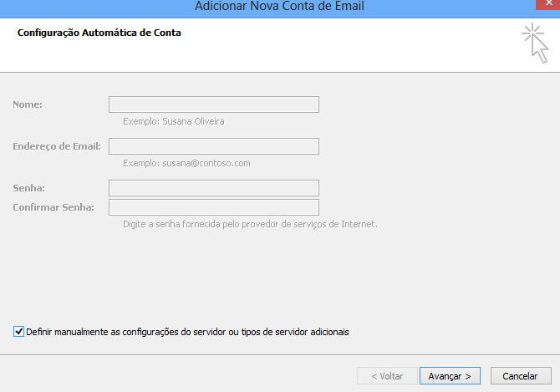This screenshot has height=392, width=560.
Task: Click the disabled < Voltar button
Action: [x=387, y=376]
